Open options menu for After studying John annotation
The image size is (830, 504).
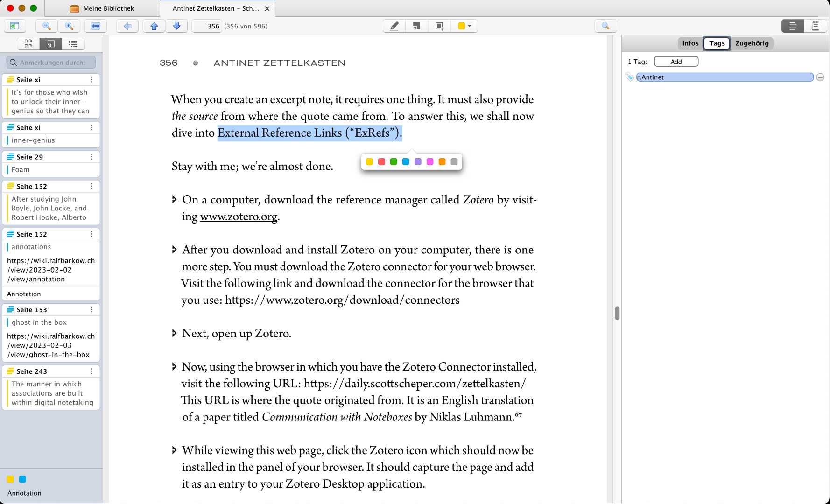click(x=91, y=186)
